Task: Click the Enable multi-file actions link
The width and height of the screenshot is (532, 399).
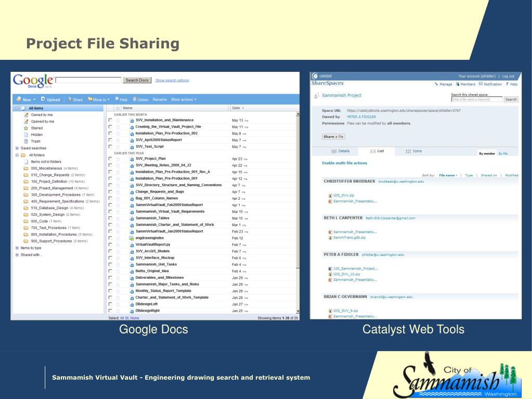Action: (x=344, y=163)
